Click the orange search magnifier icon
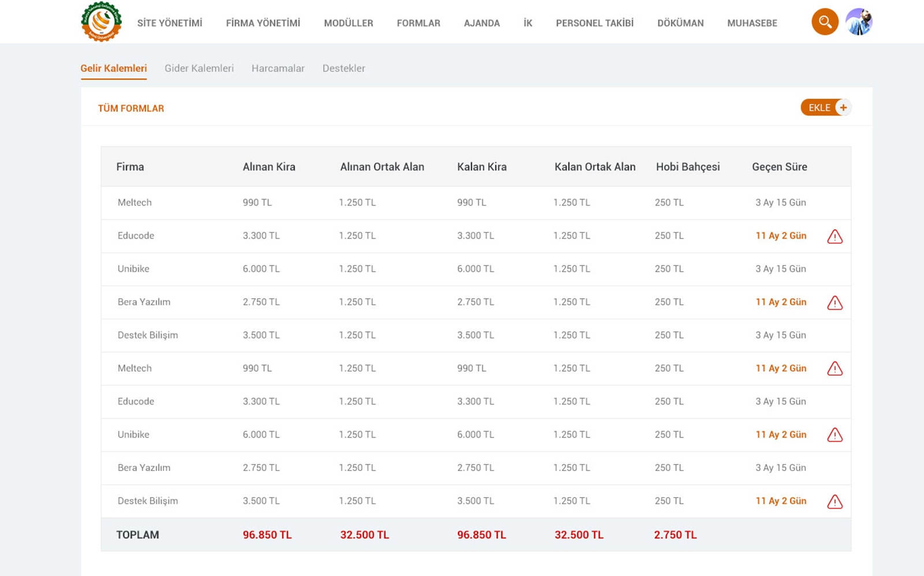Viewport: 924px width, 576px height. tap(825, 22)
